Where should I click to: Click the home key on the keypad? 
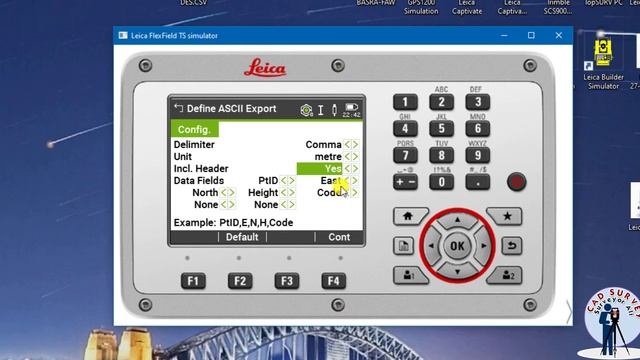pyautogui.click(x=409, y=216)
